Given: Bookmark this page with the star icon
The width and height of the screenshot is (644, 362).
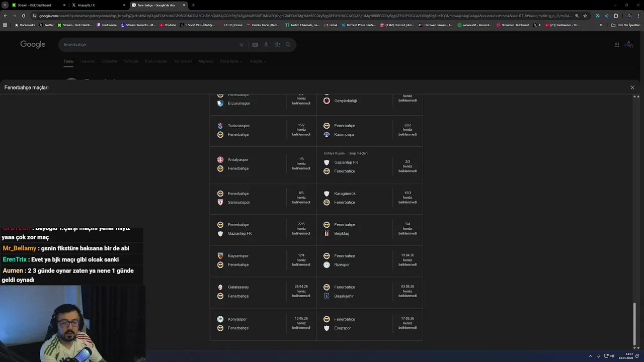Looking at the screenshot, I should click(585, 16).
